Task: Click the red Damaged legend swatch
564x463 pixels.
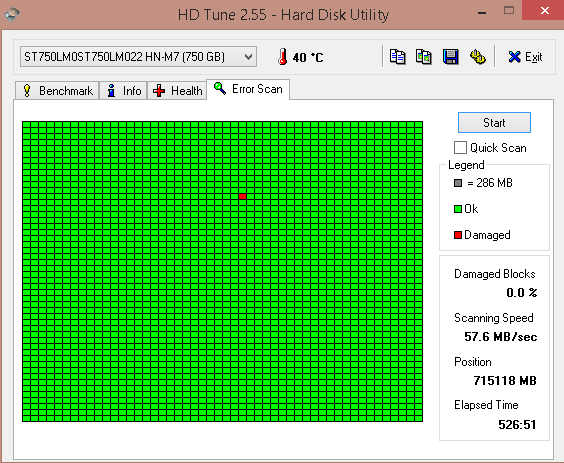Action: point(458,235)
